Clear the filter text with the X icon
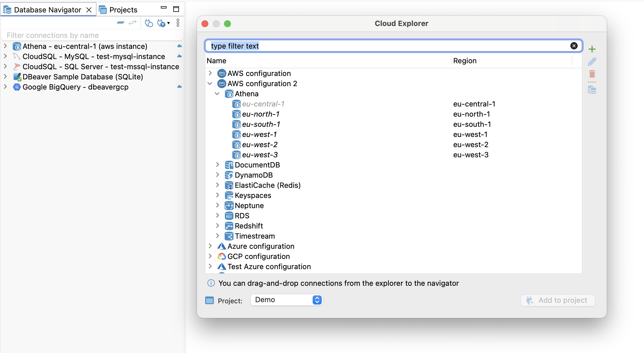This screenshot has width=644, height=353. [x=574, y=46]
